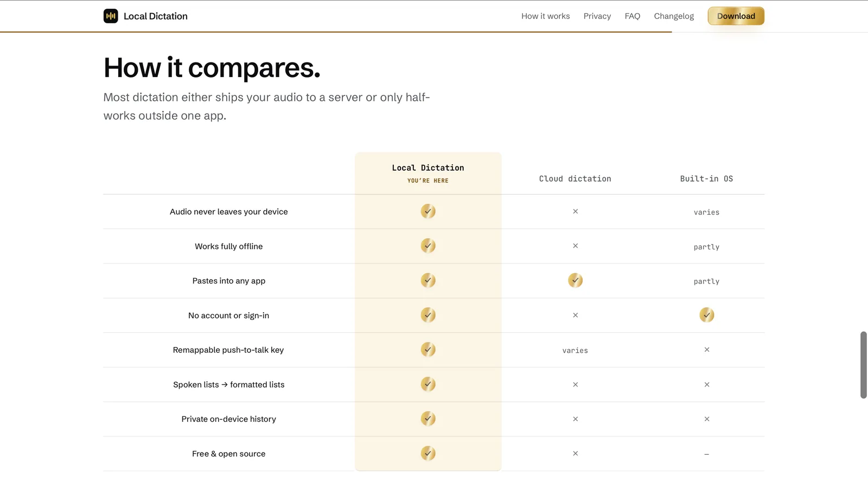Click the Cloud dictation column header

click(575, 179)
